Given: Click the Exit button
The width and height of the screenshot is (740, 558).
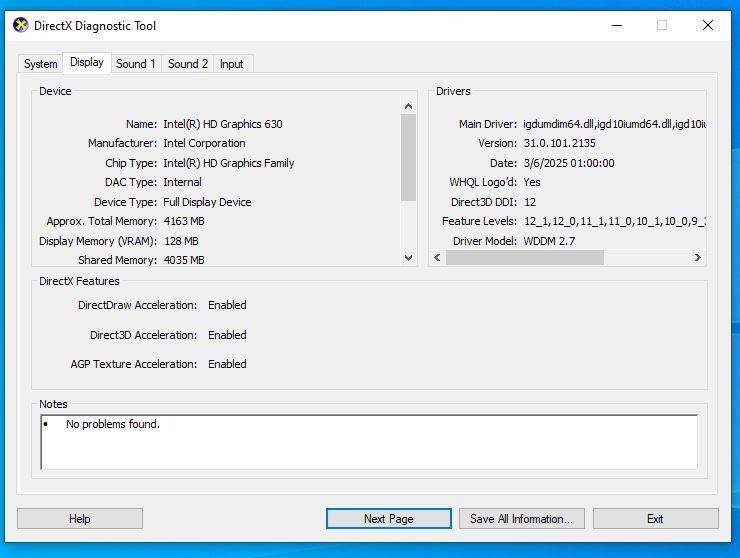Looking at the screenshot, I should (x=655, y=518).
